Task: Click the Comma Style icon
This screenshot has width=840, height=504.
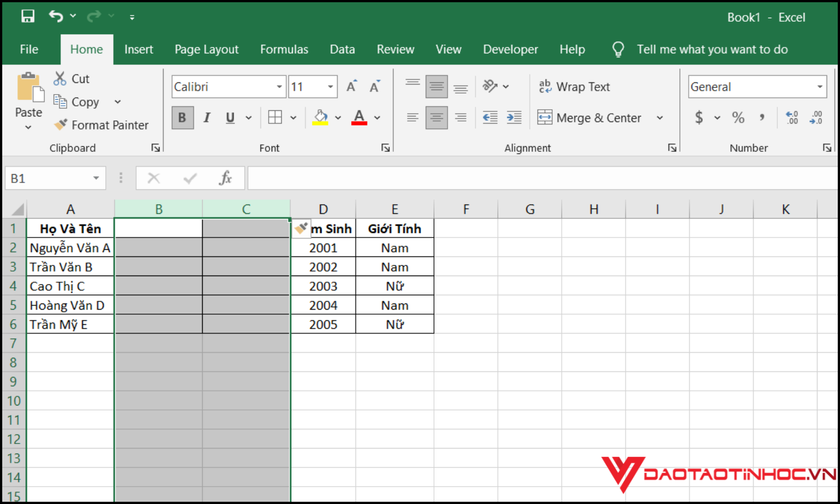Action: (762, 118)
